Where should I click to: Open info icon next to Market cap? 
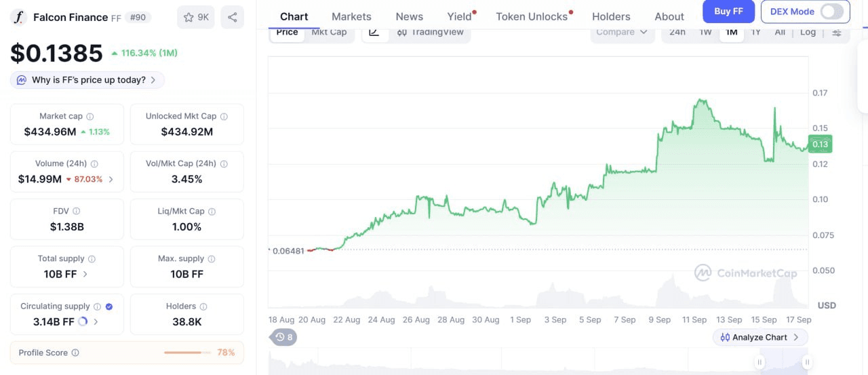[x=90, y=117]
